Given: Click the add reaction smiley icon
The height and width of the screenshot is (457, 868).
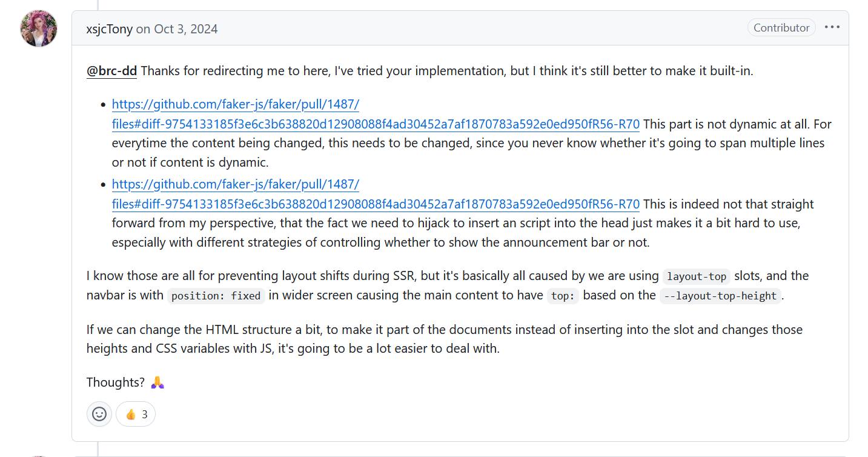Looking at the screenshot, I should point(99,414).
